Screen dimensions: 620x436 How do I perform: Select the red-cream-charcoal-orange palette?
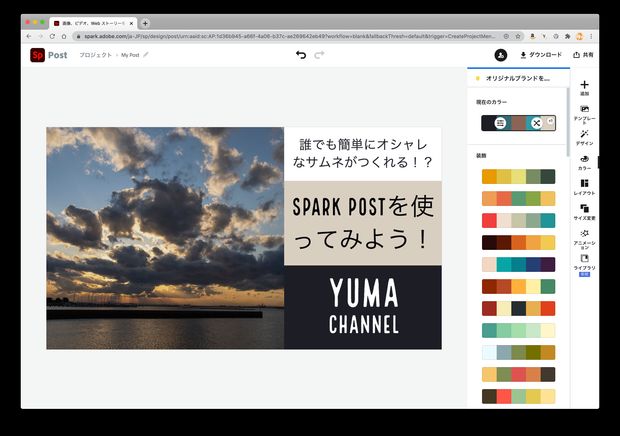518,308
